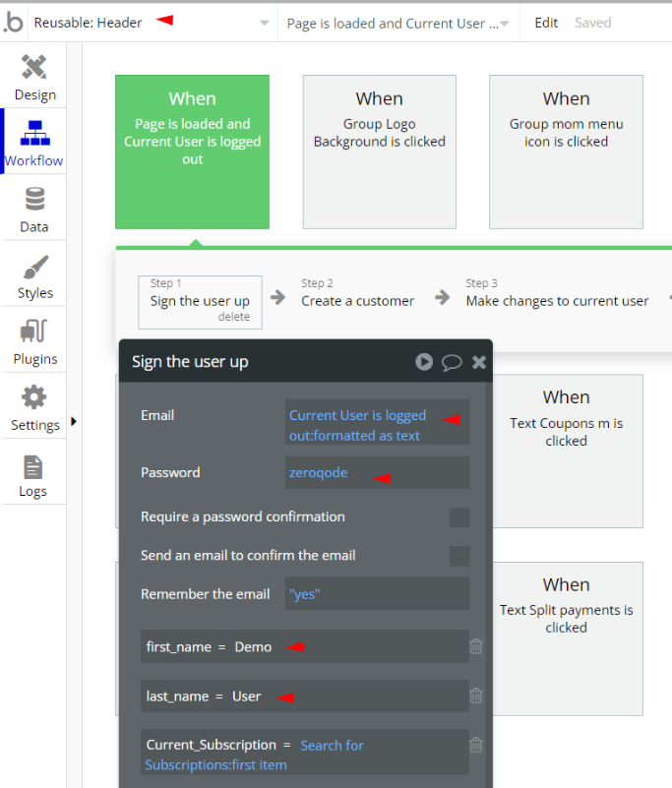The height and width of the screenshot is (788, 672).
Task: Open the Data tab
Action: tap(34, 210)
